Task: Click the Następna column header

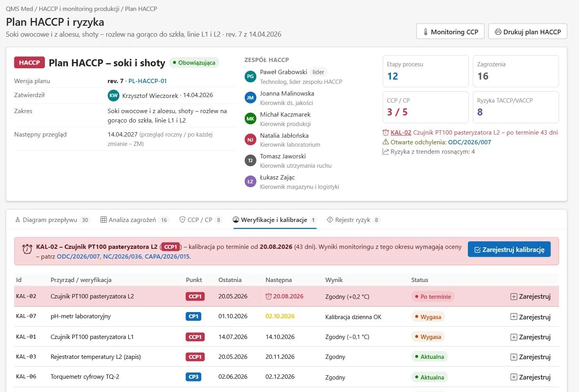Action: pos(279,280)
